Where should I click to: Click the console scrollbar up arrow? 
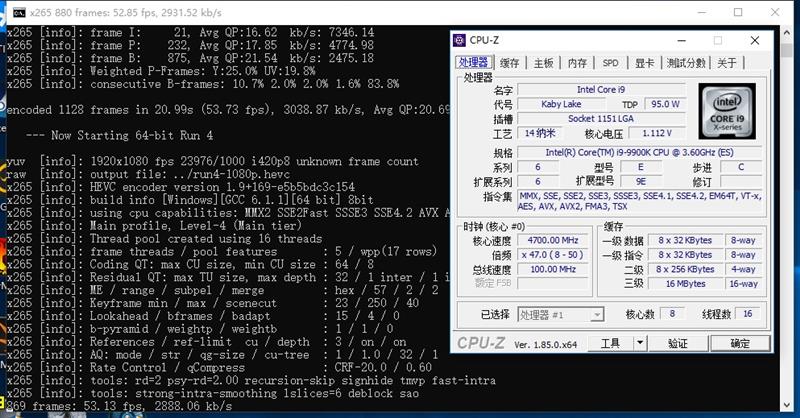point(786,35)
